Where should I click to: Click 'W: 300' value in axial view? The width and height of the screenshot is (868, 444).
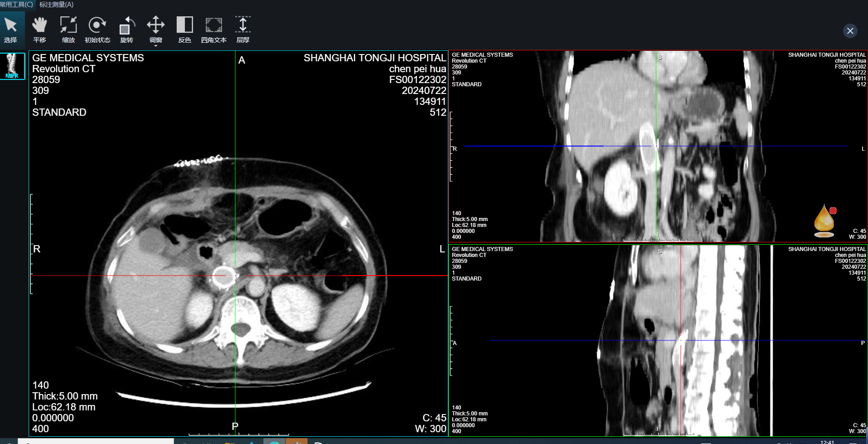tap(431, 429)
